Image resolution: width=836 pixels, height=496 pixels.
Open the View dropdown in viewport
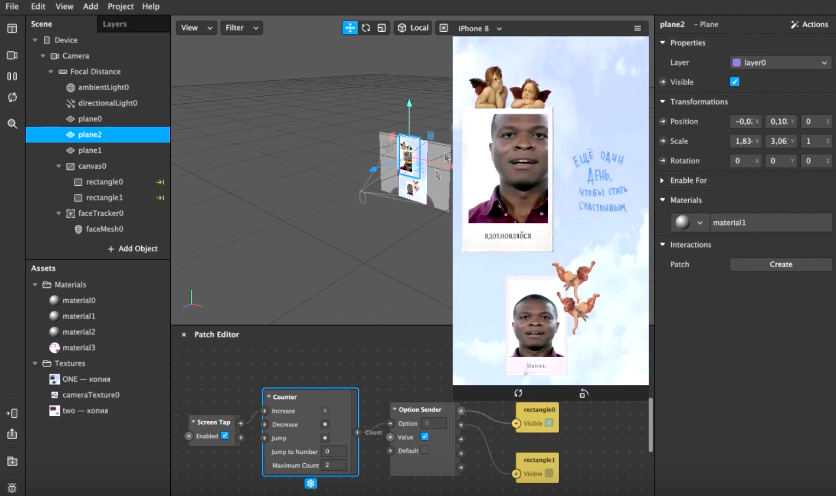[196, 28]
